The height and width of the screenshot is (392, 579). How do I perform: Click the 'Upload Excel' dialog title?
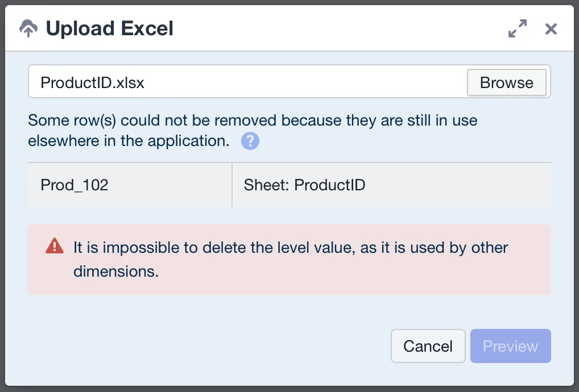(110, 28)
